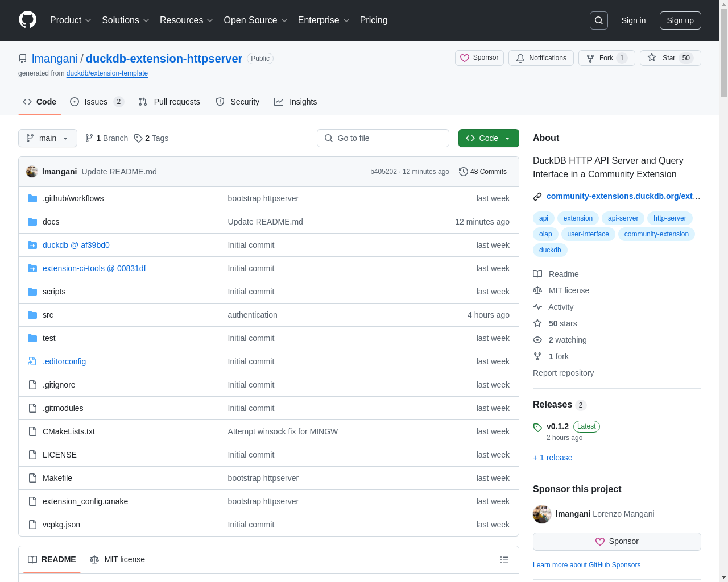The width and height of the screenshot is (728, 582).
Task: Click the LICENSE file icon
Action: 32,455
